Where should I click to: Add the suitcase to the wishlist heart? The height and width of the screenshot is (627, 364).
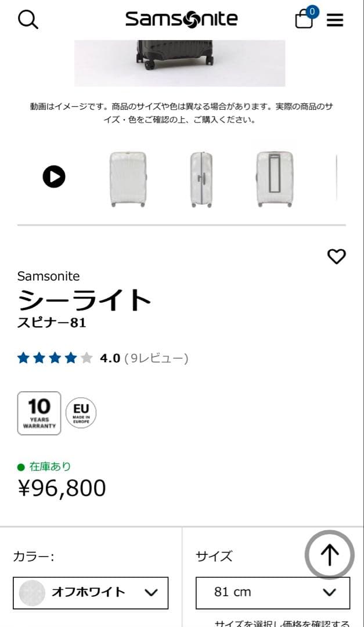(x=337, y=256)
